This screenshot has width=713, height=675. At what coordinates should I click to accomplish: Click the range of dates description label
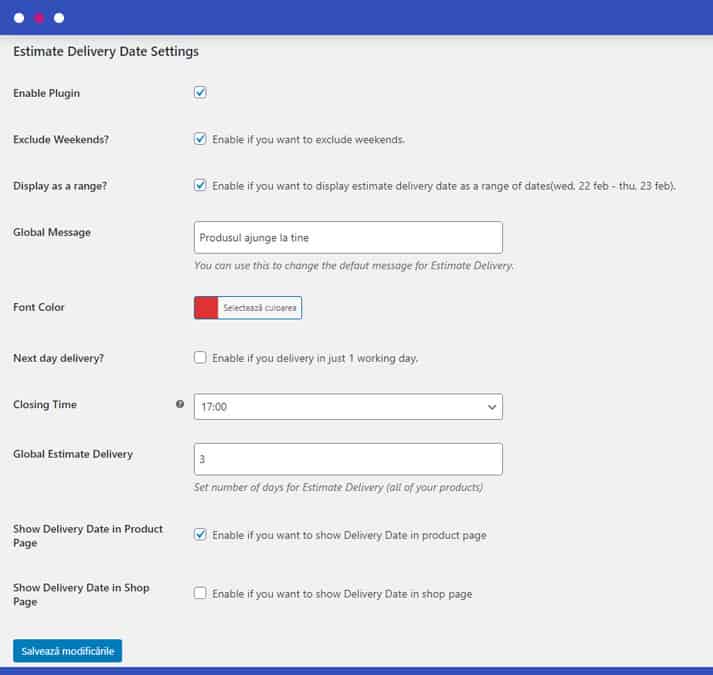444,186
